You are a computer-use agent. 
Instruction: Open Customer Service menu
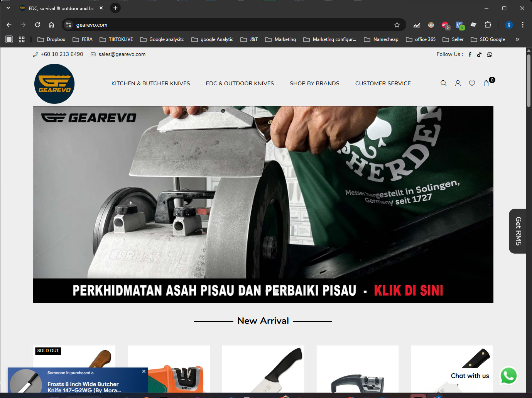[383, 83]
